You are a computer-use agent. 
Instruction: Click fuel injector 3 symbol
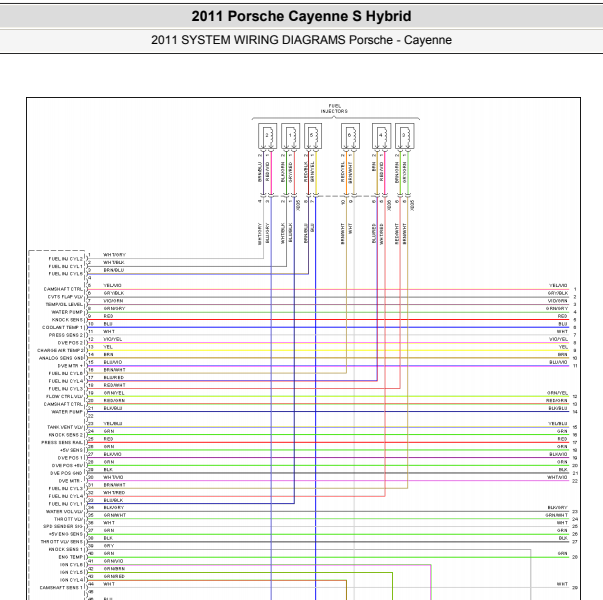(405, 136)
